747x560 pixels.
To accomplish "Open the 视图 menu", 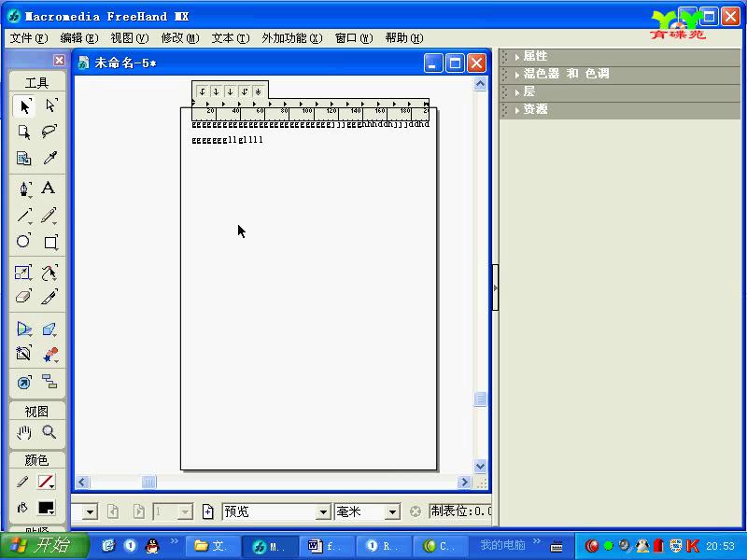I will coord(130,38).
